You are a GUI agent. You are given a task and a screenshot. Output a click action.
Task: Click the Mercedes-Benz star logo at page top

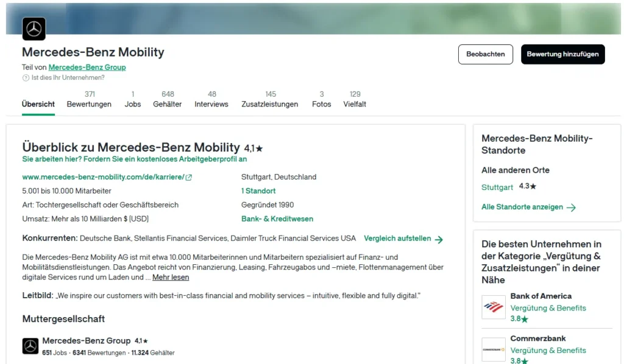point(34,29)
